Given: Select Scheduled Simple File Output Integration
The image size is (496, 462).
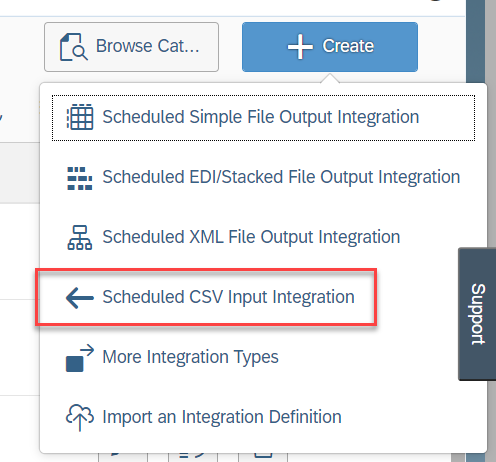Looking at the screenshot, I should [x=263, y=118].
